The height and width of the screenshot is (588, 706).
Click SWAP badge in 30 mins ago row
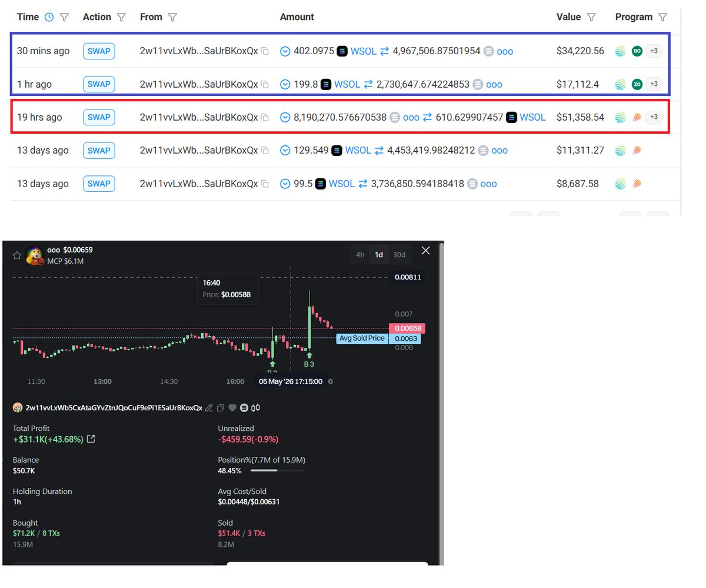point(99,51)
